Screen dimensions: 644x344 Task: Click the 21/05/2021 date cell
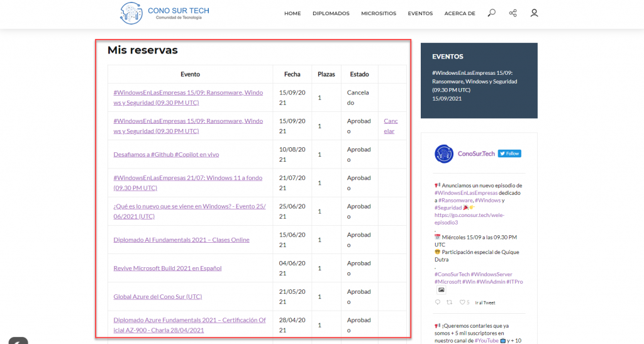[x=292, y=296]
